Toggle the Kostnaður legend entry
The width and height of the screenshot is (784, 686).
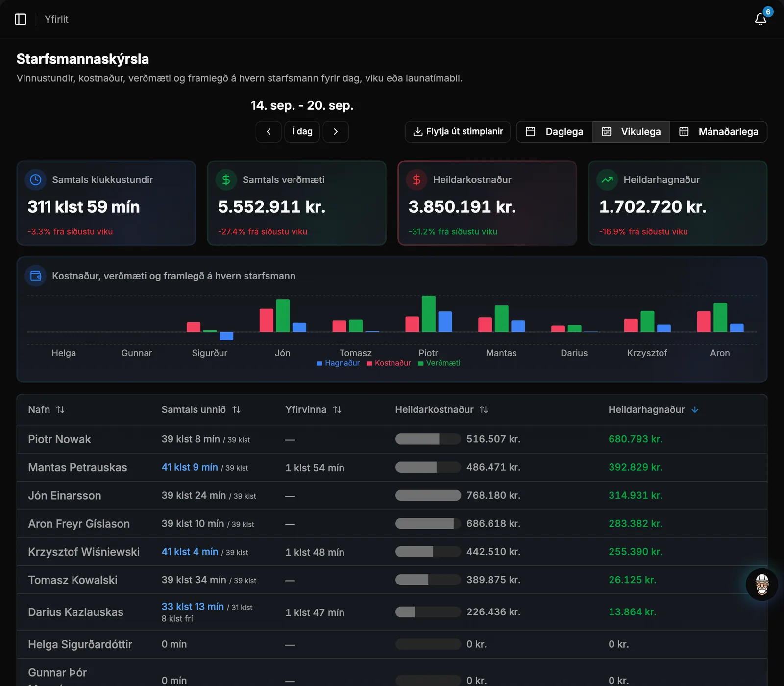pyautogui.click(x=389, y=363)
